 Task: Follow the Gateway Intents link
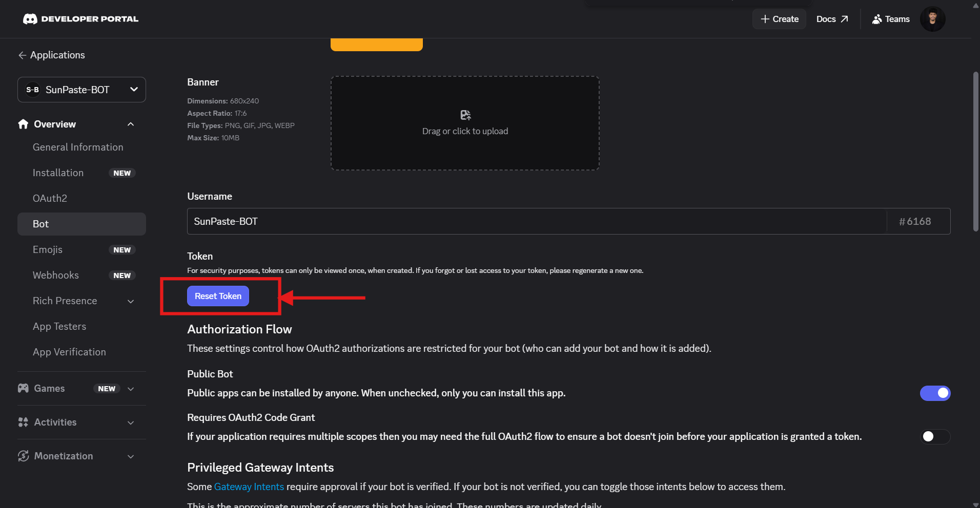[x=249, y=486]
